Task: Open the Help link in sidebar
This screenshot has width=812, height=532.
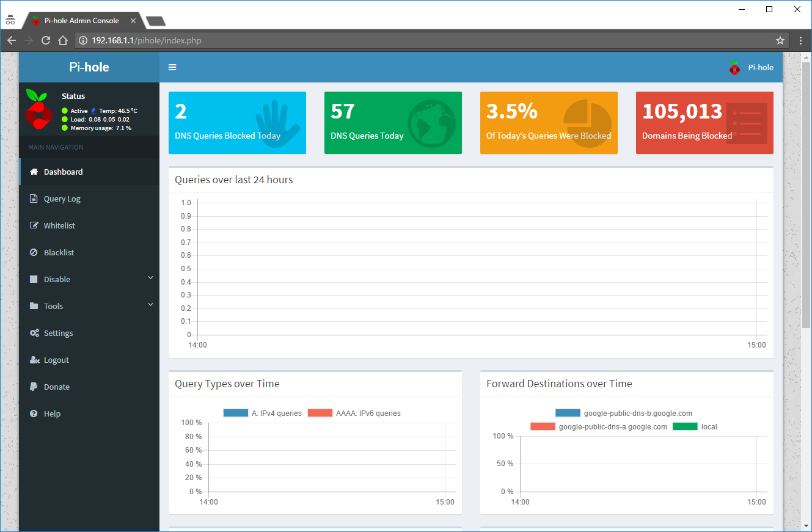Action: point(89,414)
